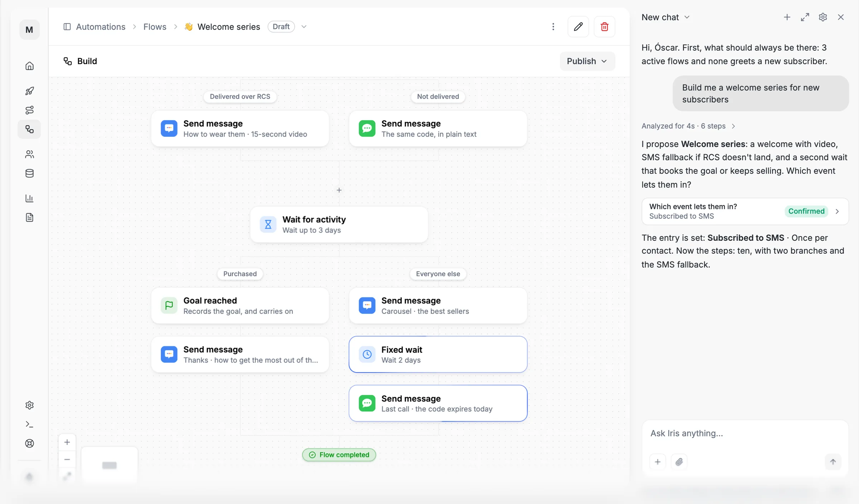
Task: Zoom in on the flow canvas
Action: point(67,442)
